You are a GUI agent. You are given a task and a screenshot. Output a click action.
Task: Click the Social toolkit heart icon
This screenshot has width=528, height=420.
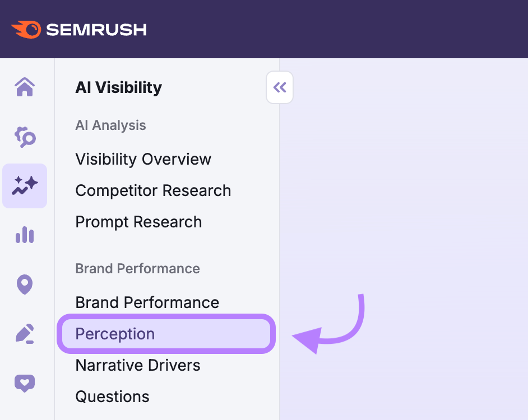pyautogui.click(x=25, y=383)
